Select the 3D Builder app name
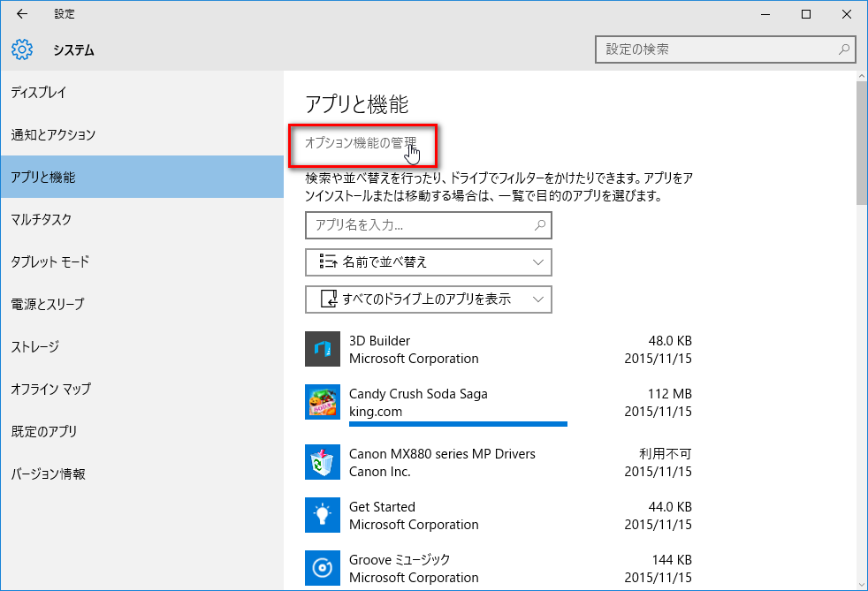 pyautogui.click(x=380, y=340)
